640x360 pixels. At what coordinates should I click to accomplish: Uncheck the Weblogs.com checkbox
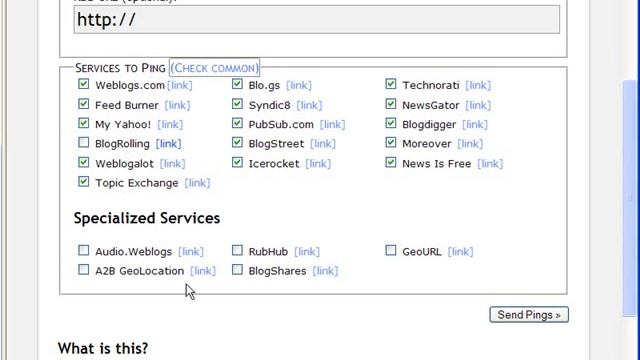pyautogui.click(x=84, y=84)
